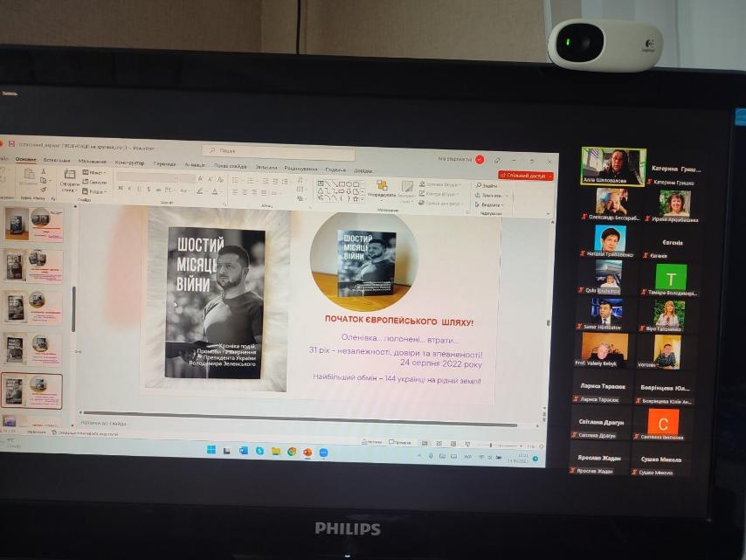Click the PowerPoint icon on taskbar
The height and width of the screenshot is (560, 746).
point(307,452)
